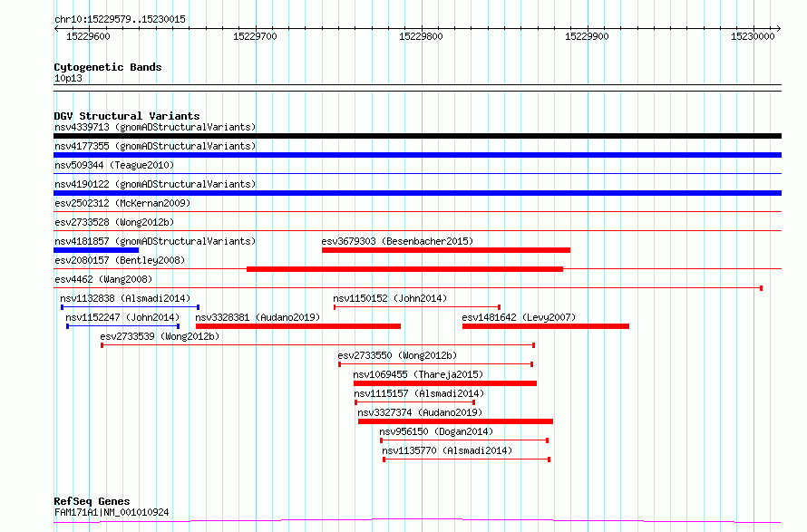Click ruler position 15229600

88,36
